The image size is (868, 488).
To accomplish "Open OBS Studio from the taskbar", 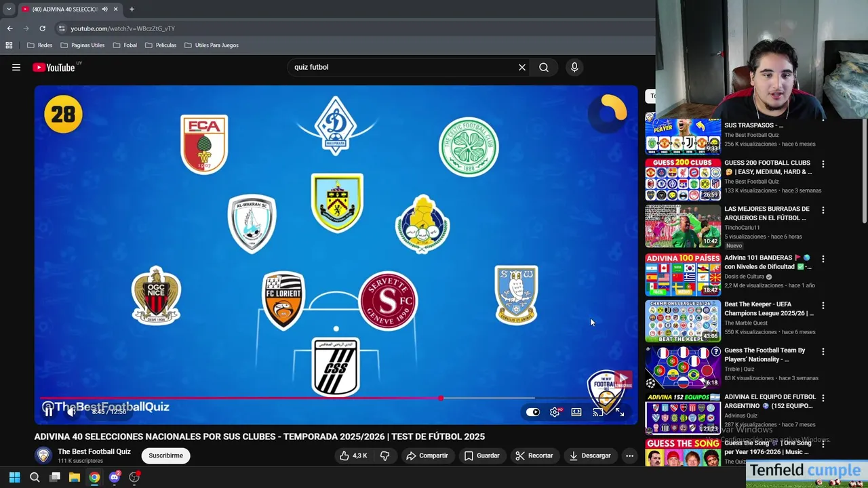I will [134, 477].
